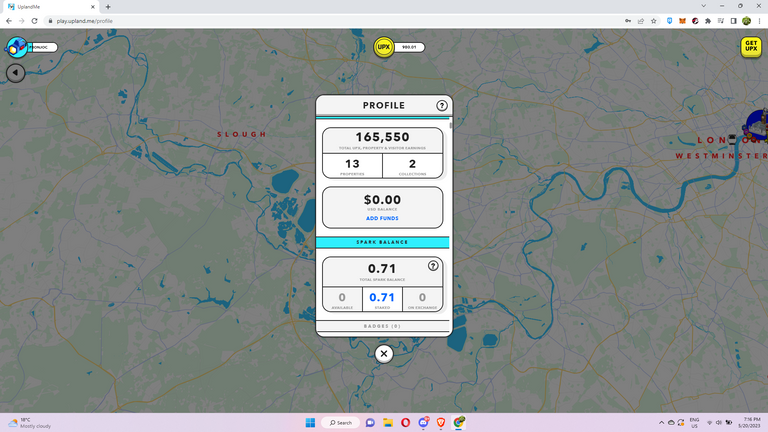Screen dimensions: 768x432
Task: Open MetaMask fox extension
Action: [682, 21]
